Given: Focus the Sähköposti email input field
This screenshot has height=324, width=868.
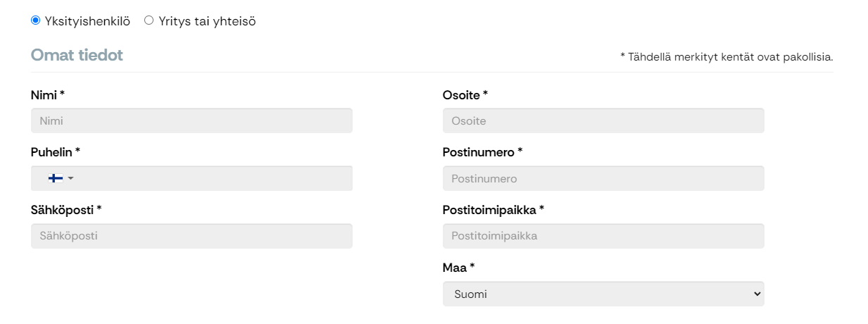Looking at the screenshot, I should click(x=191, y=236).
